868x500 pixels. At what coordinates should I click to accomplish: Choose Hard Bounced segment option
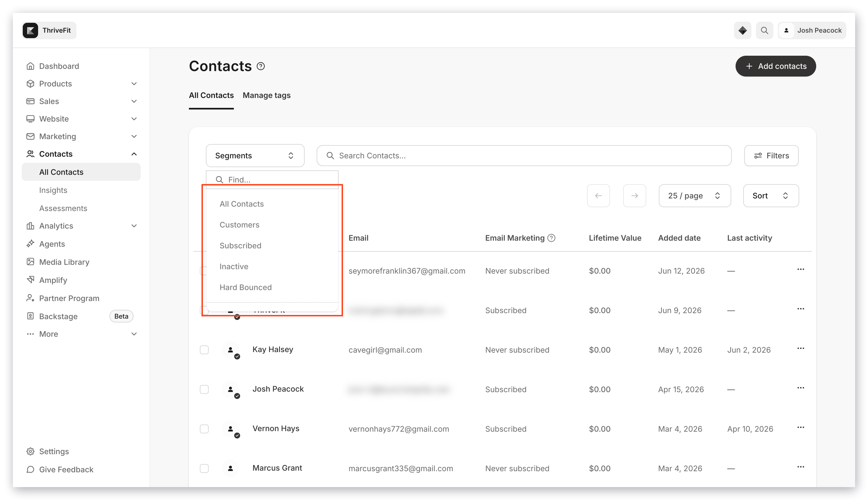tap(245, 287)
